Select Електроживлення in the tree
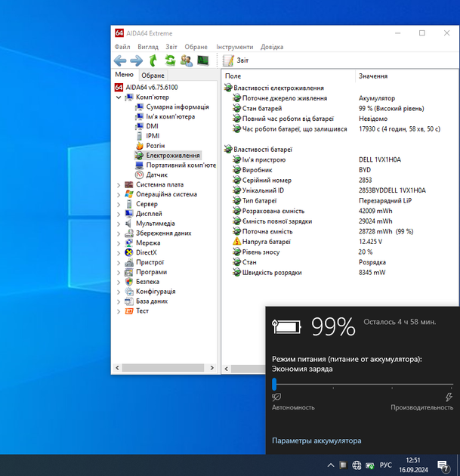Image resolution: width=460 pixels, height=476 pixels. [x=173, y=156]
